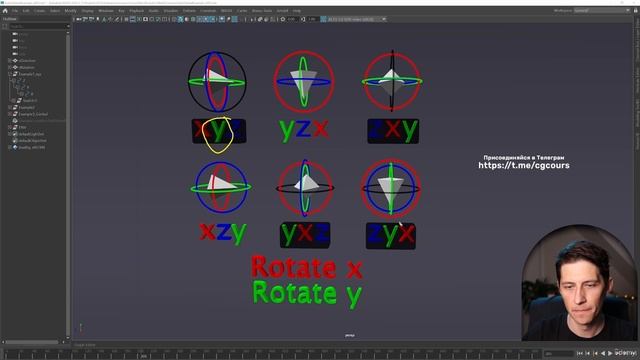Select defaultLightSet in the Outliner

pos(31,134)
